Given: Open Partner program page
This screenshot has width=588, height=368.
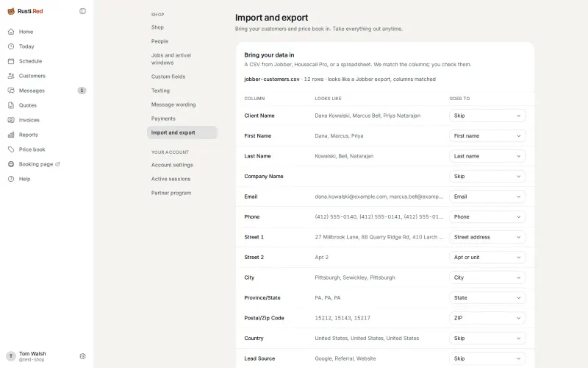Looking at the screenshot, I should (x=182, y=193).
